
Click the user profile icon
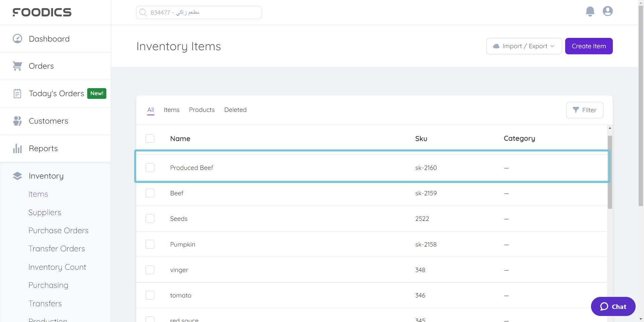click(x=607, y=11)
